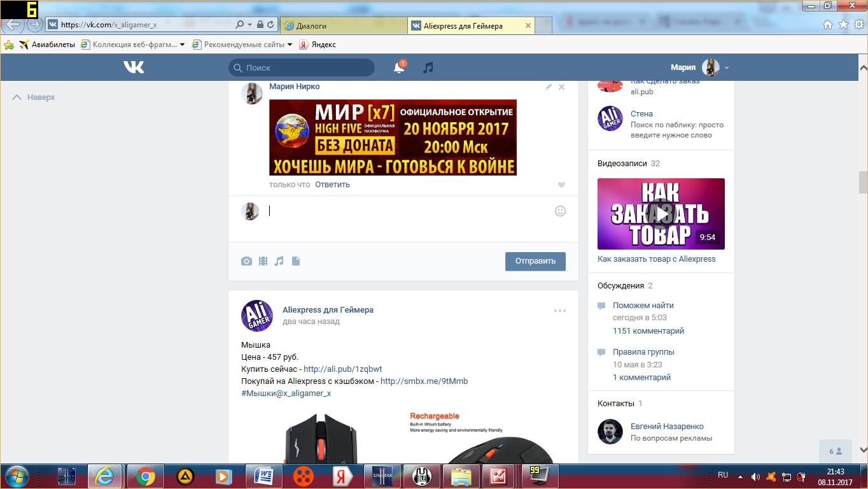
Task: Refresh the page in the address bar
Action: [270, 25]
